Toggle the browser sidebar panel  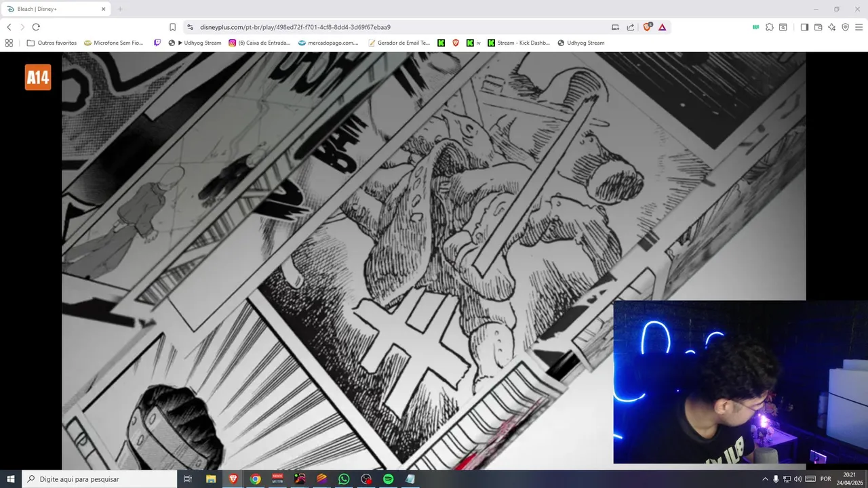804,27
